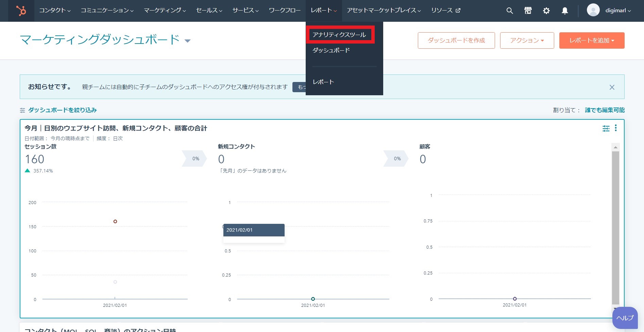Screen dimensions: 644x332
Task: Open the report three-dot actions menu
Action: tap(616, 128)
